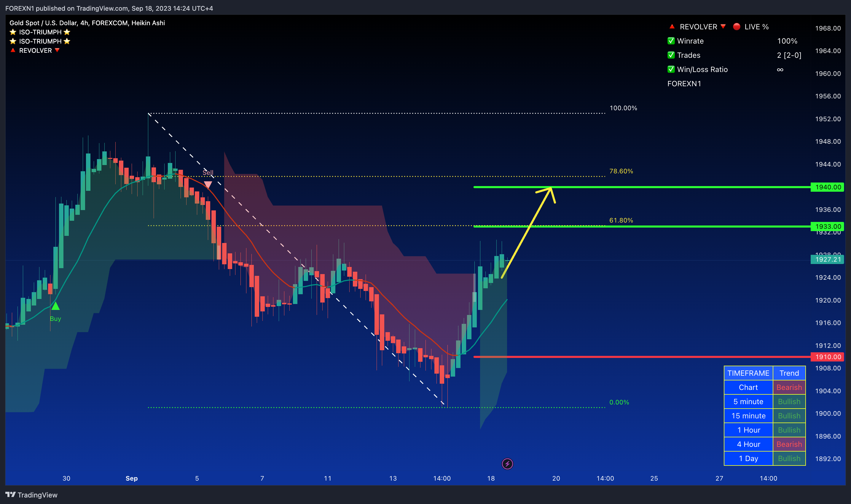Click the star icon after second ISO-TRIUMPH label
The height and width of the screenshot is (504, 851).
tap(67, 41)
